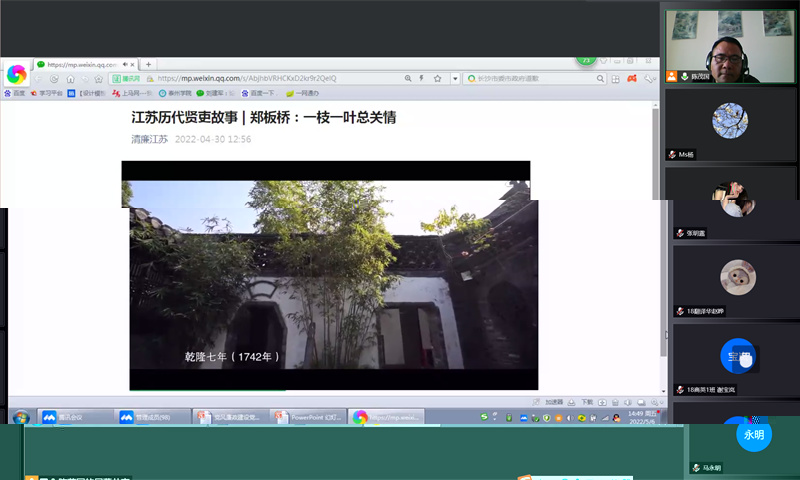Click the green 73 badge icon

point(586,60)
